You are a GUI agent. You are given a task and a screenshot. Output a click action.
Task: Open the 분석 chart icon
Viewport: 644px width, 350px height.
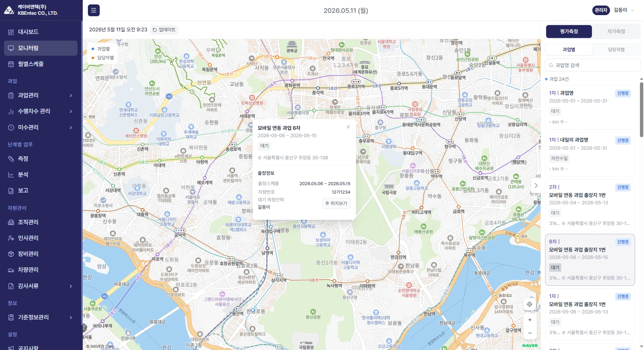click(x=11, y=175)
